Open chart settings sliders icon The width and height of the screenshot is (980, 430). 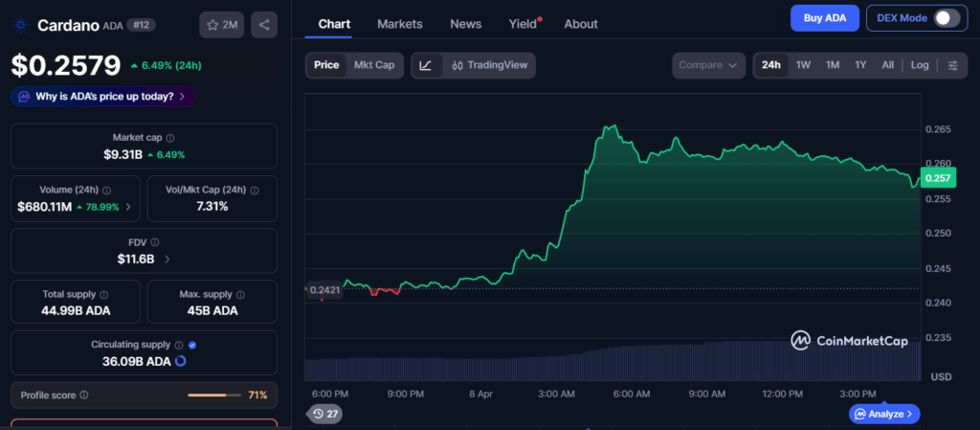pos(952,65)
